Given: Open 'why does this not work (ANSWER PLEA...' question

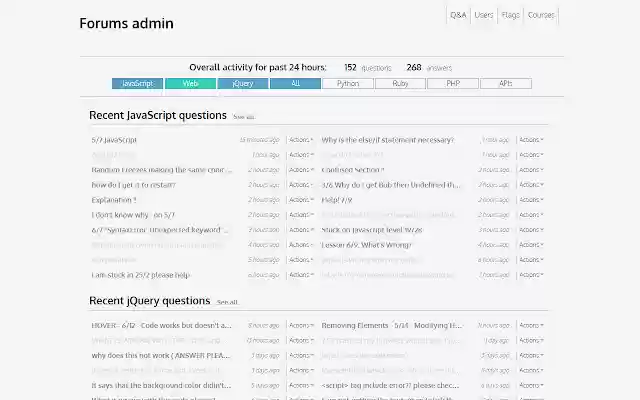Looking at the screenshot, I should point(161,356).
